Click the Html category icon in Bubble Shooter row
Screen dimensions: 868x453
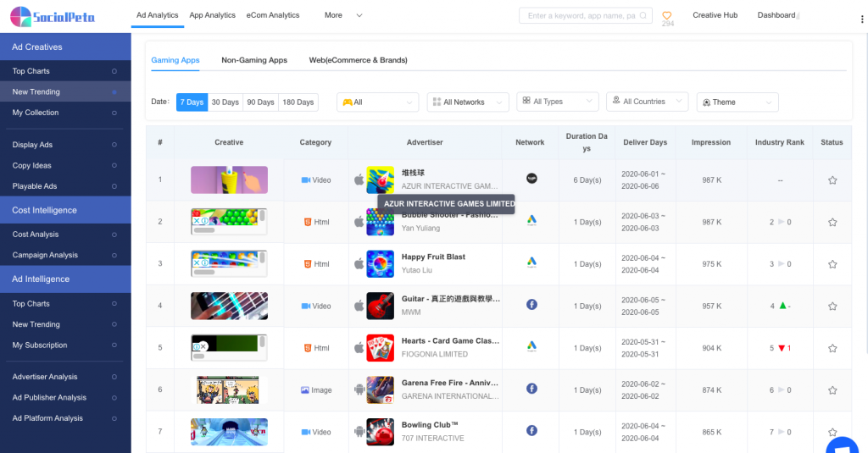point(308,223)
